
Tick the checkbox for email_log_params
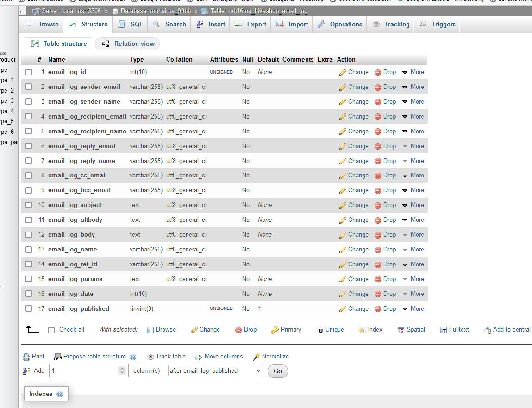coord(29,279)
